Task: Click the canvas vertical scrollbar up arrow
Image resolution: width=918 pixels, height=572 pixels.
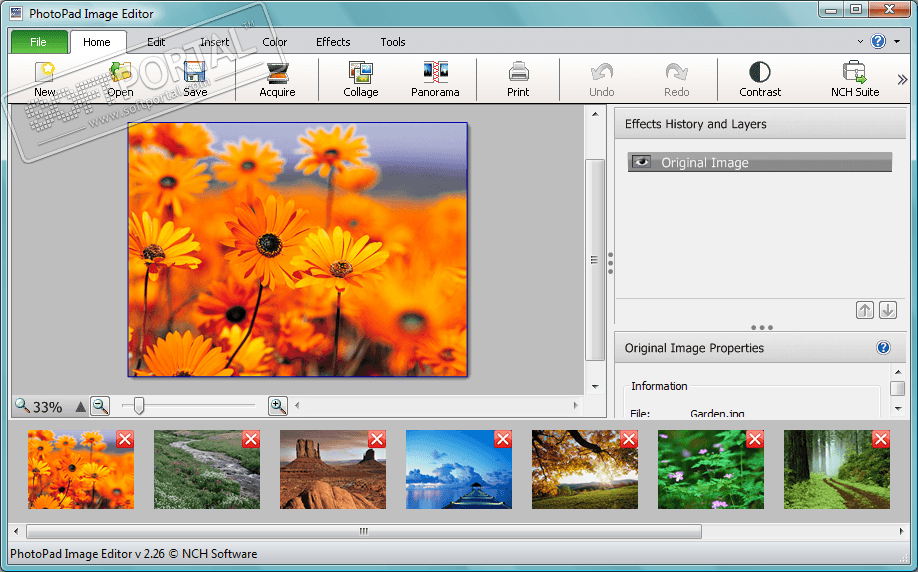Action: (595, 114)
